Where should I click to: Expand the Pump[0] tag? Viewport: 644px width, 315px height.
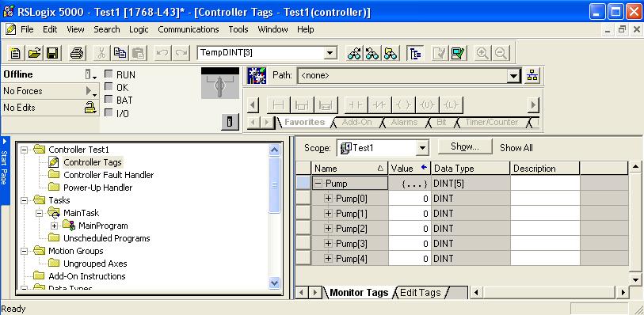pos(328,199)
